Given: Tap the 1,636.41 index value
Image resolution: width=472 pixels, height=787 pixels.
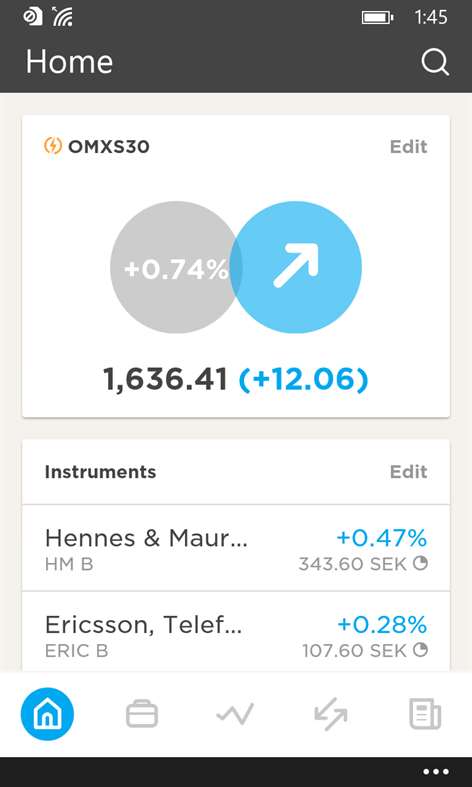Looking at the screenshot, I should pos(165,379).
